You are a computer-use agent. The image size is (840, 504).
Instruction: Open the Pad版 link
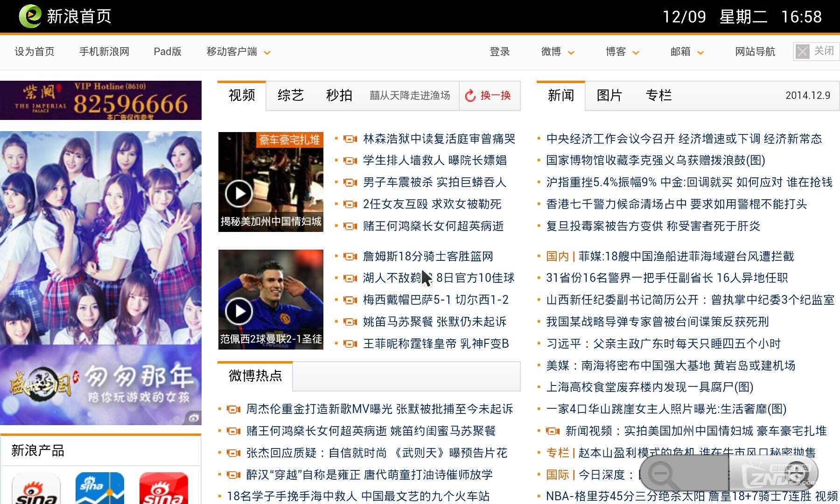pyautogui.click(x=168, y=52)
